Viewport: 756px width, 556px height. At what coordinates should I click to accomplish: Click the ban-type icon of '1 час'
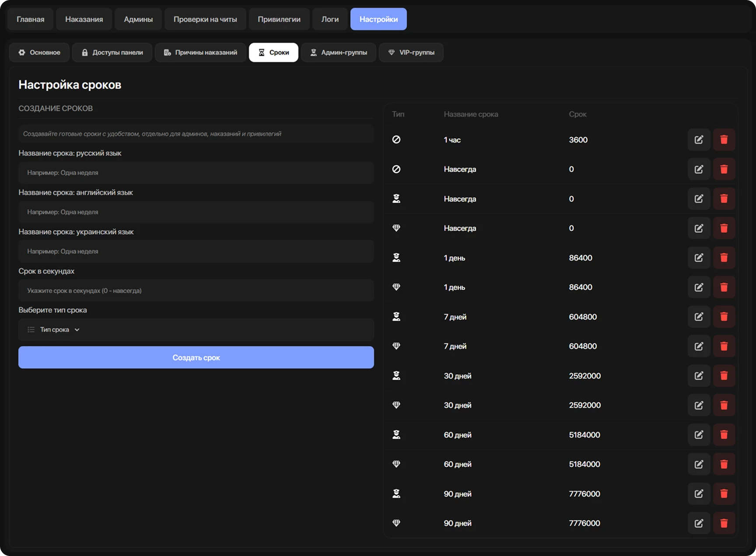pyautogui.click(x=396, y=139)
